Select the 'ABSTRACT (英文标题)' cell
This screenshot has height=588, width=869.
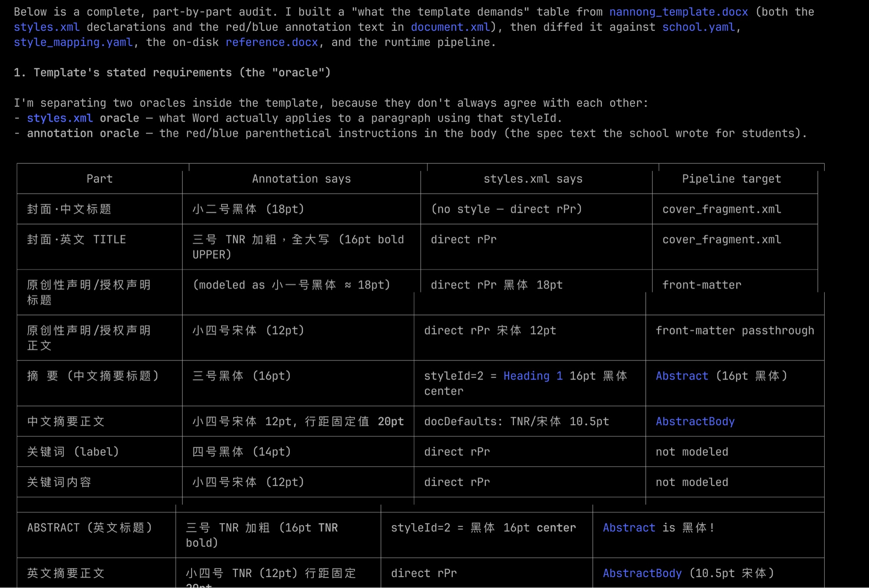96,535
